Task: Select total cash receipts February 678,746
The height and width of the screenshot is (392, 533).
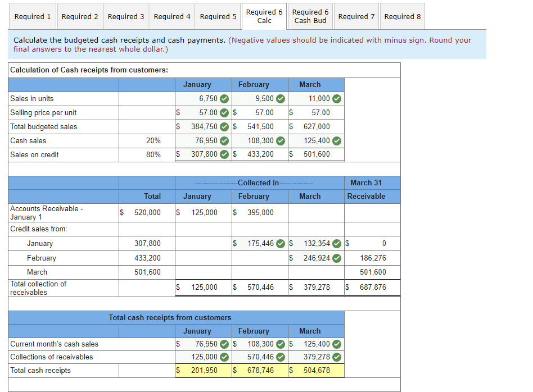Action: click(x=260, y=370)
